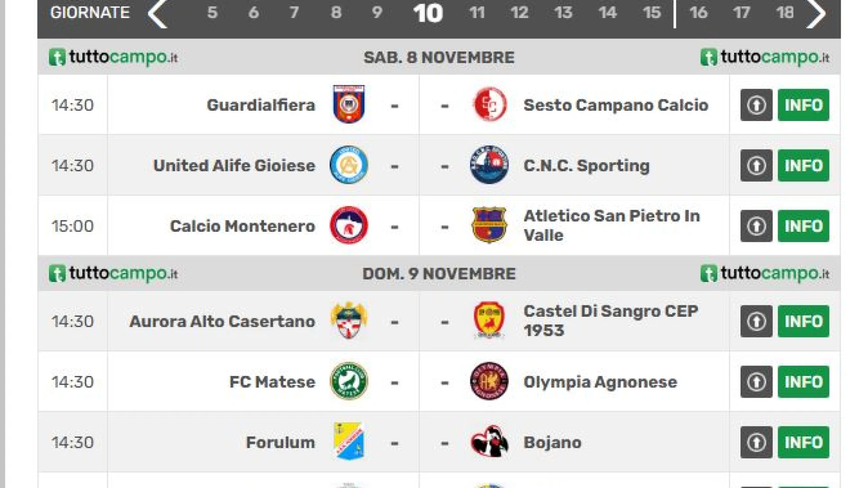
Task: Open INFO for Calcio Montenero match
Action: pos(803,225)
